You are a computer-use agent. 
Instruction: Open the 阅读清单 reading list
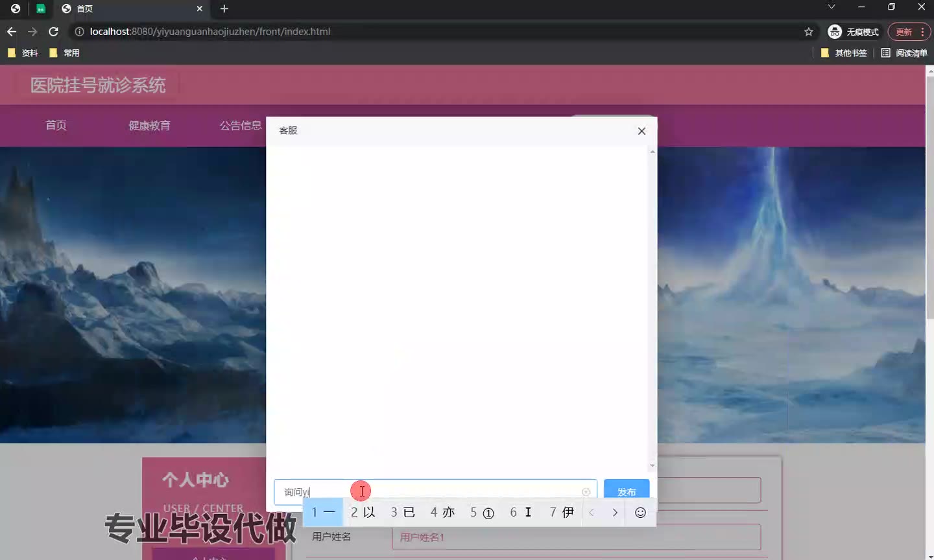pos(904,53)
